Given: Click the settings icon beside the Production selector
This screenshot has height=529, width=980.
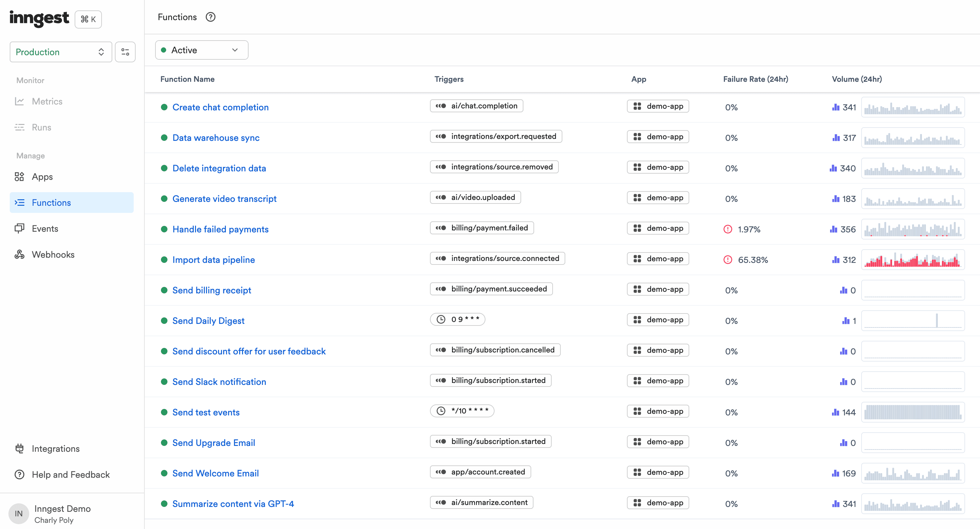Looking at the screenshot, I should pyautogui.click(x=125, y=52).
